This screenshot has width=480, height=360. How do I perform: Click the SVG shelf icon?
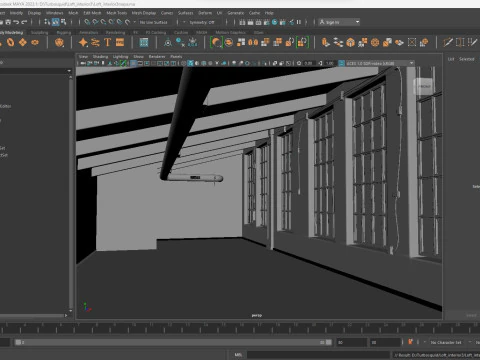click(120, 42)
